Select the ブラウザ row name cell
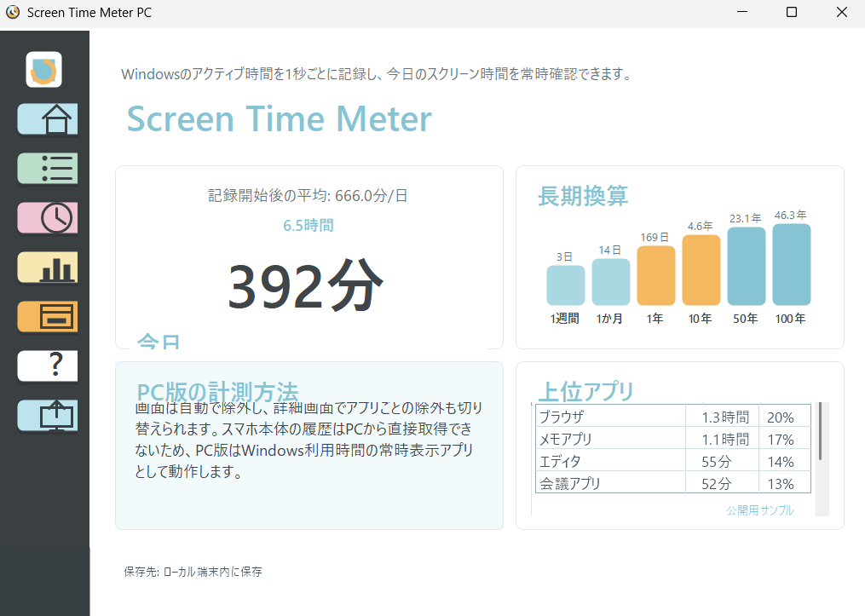This screenshot has height=616, width=865. [611, 417]
